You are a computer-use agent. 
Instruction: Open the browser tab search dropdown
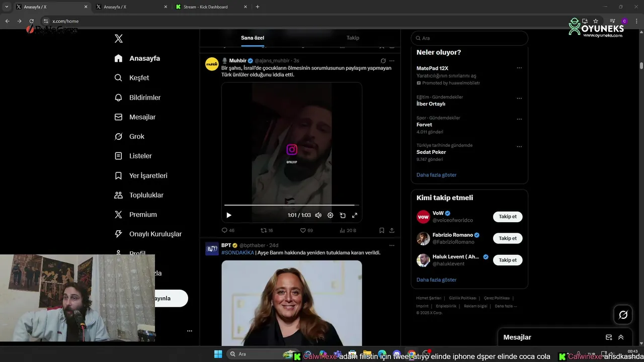[x=7, y=7]
